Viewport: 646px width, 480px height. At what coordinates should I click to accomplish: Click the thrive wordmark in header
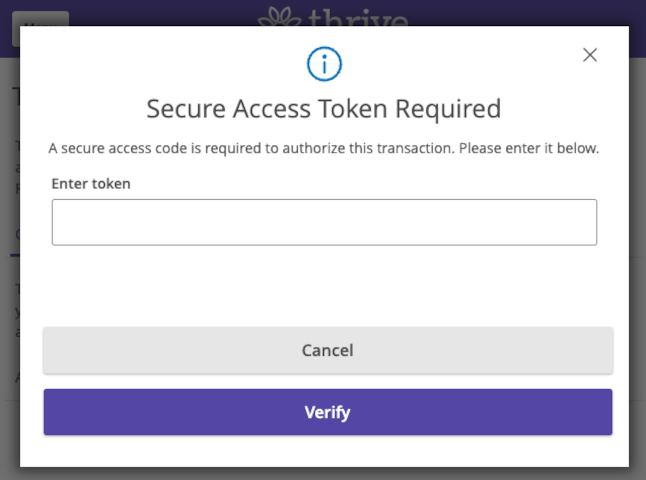click(358, 17)
